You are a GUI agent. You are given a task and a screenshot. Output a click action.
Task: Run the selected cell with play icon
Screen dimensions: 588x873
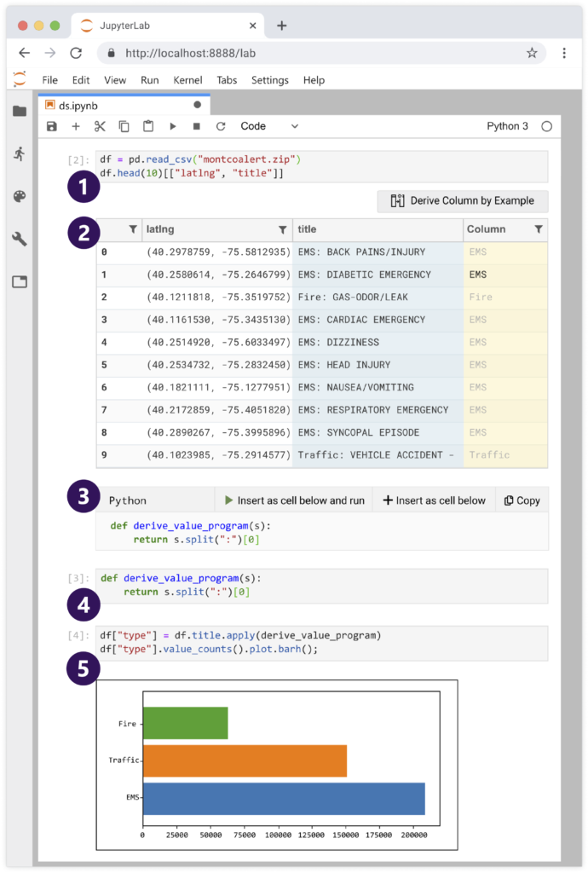[x=172, y=126]
